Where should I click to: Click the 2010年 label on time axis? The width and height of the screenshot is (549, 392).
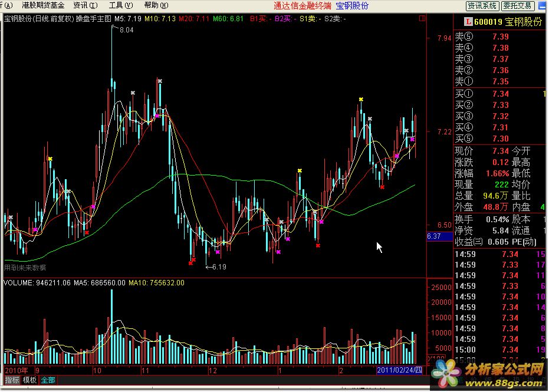tap(17, 370)
